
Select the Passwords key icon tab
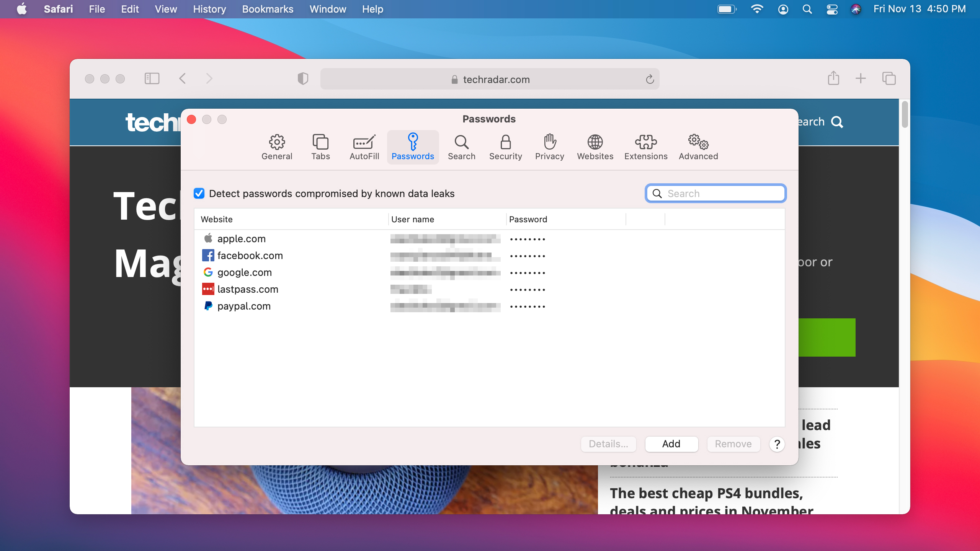point(413,147)
